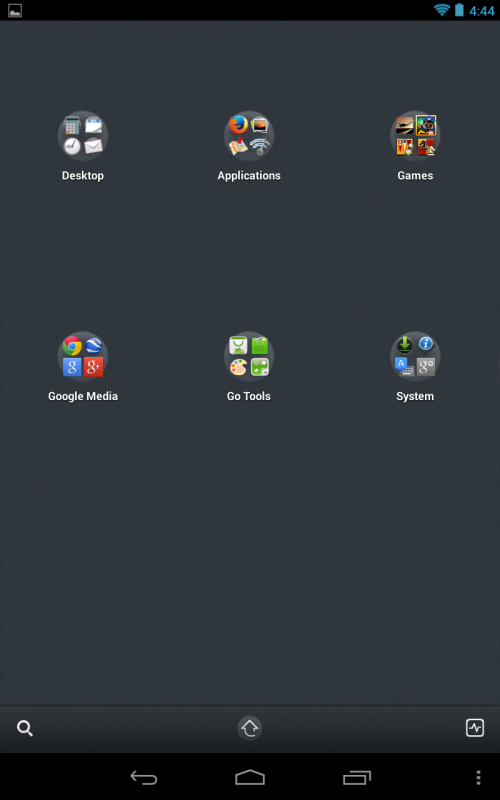Screen dimensions: 500x800
Task: Tap the Wi-Fi status icon
Action: pyautogui.click(x=442, y=10)
